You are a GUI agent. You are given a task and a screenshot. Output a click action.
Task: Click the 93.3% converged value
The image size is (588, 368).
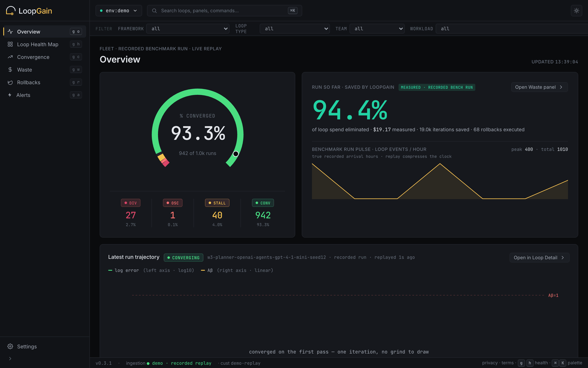198,133
